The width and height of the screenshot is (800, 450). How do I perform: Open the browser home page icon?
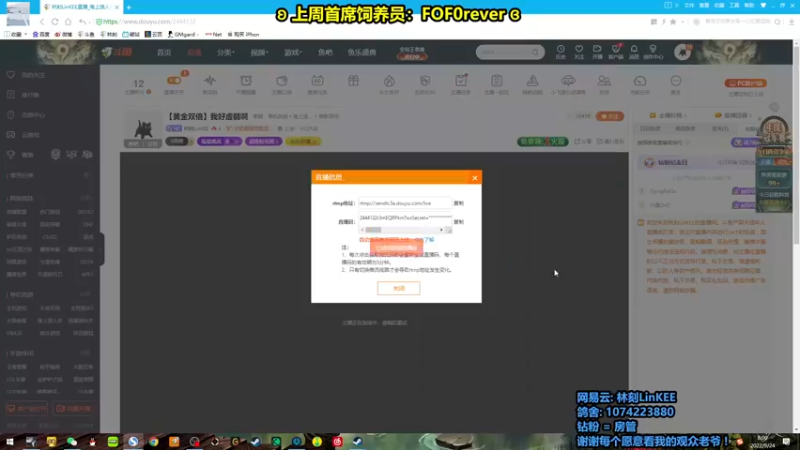[x=68, y=22]
